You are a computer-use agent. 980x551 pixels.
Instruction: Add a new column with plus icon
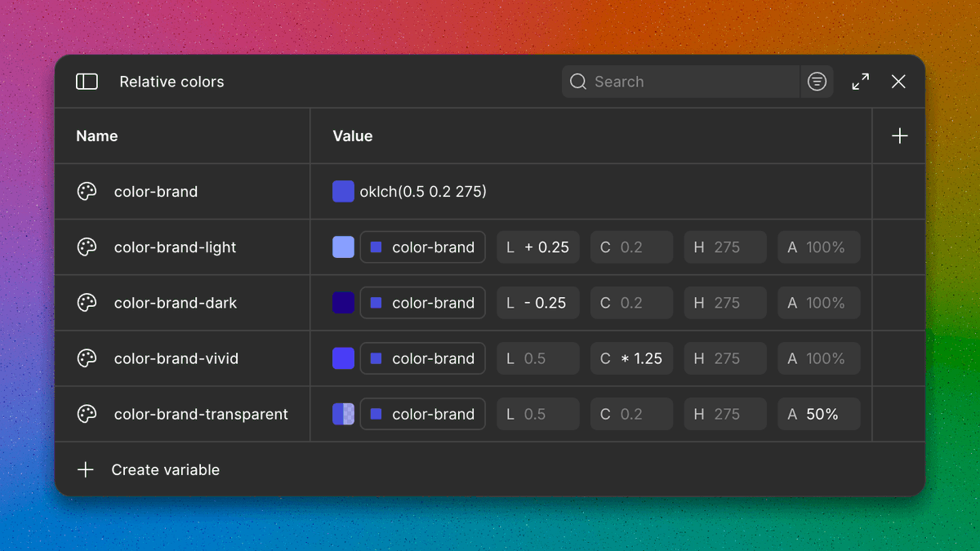click(899, 136)
